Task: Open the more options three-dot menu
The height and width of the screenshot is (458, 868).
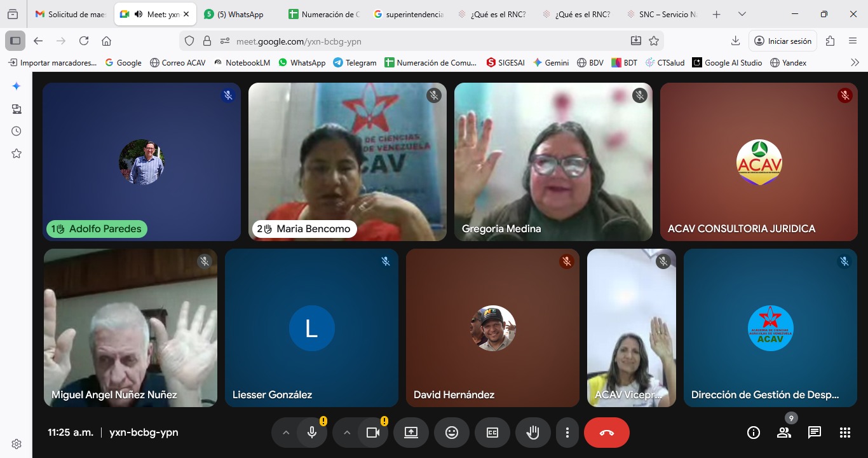Action: coord(567,433)
